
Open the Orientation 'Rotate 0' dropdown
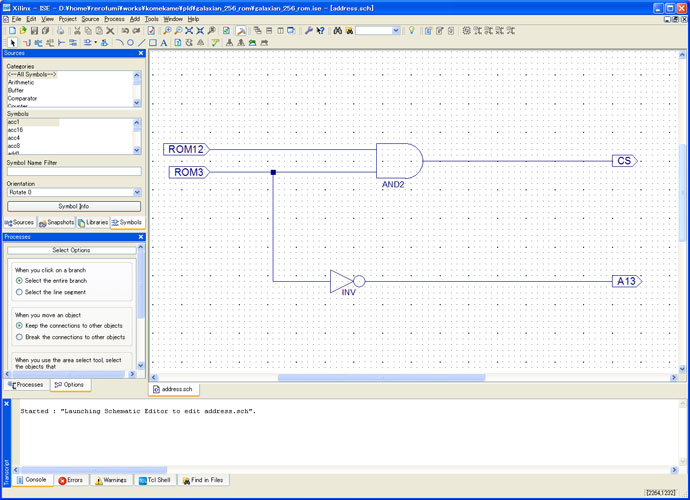(137, 192)
